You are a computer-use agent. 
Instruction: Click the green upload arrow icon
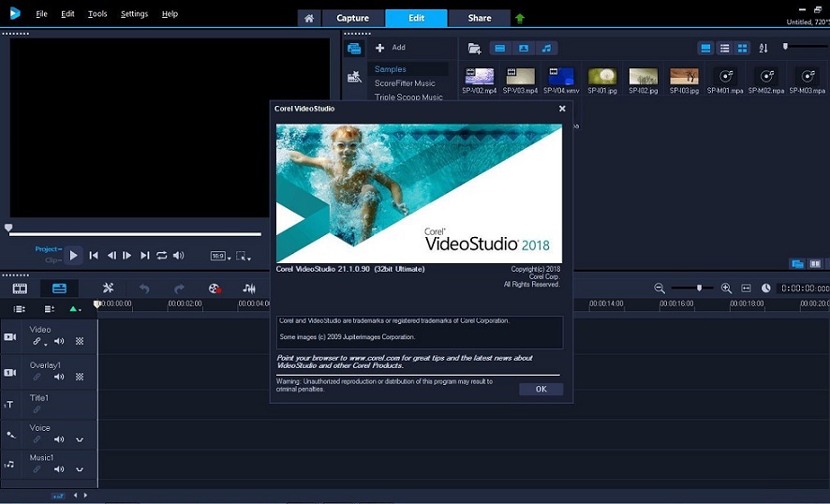(520, 19)
